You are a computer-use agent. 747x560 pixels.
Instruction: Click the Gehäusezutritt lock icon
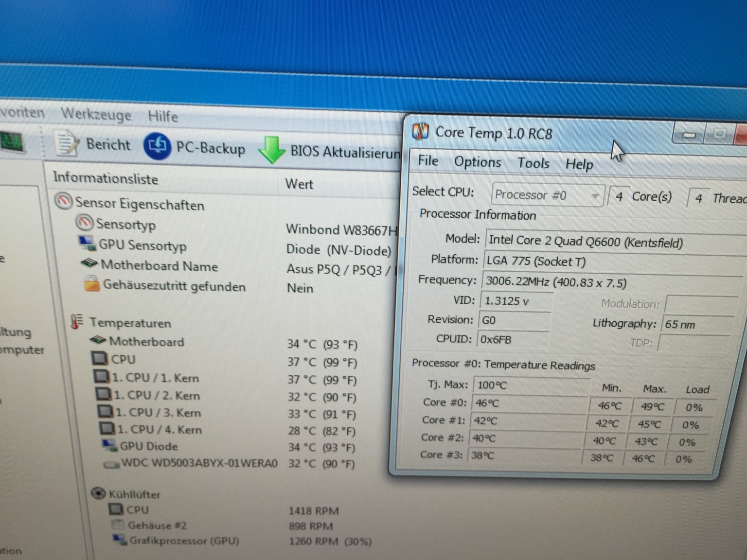pyautogui.click(x=92, y=284)
